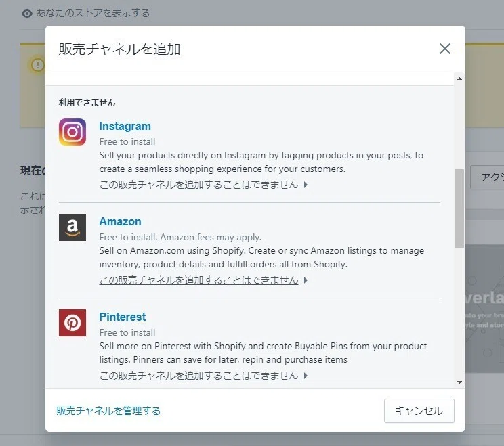
Task: Click Pinterest's 'Free to install' text
Action: [x=127, y=332]
